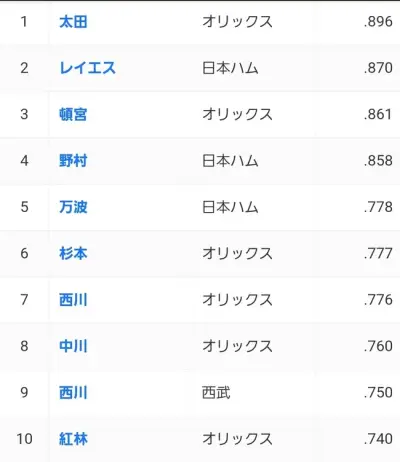Viewport: 400px width, 462px height.
Task: Open player link レイエス
Action: coord(87,68)
